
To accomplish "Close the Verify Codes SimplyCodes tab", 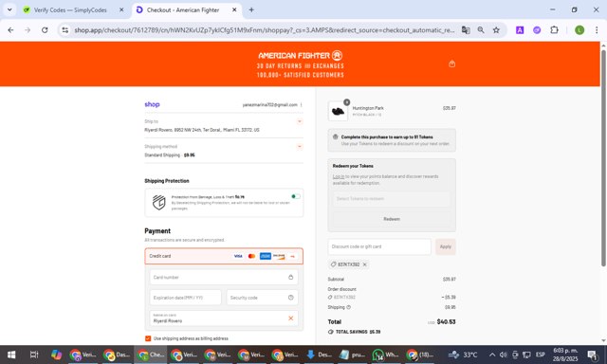I will tap(121, 9).
